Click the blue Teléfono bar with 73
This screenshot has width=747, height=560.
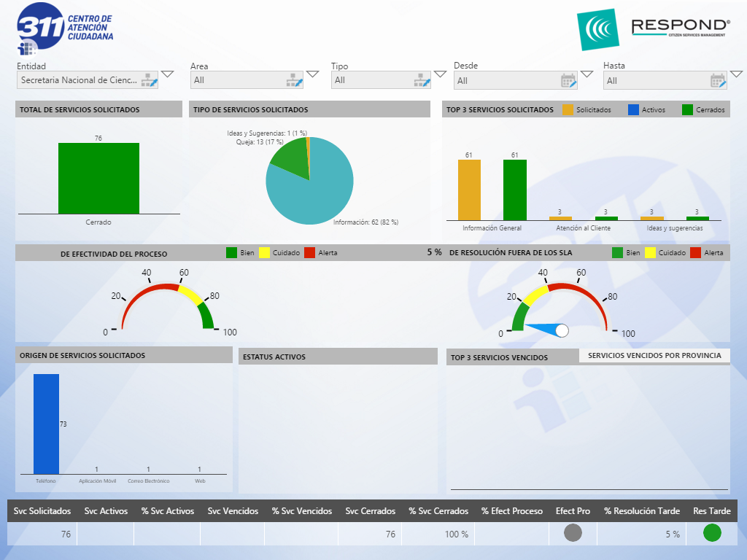click(46, 424)
